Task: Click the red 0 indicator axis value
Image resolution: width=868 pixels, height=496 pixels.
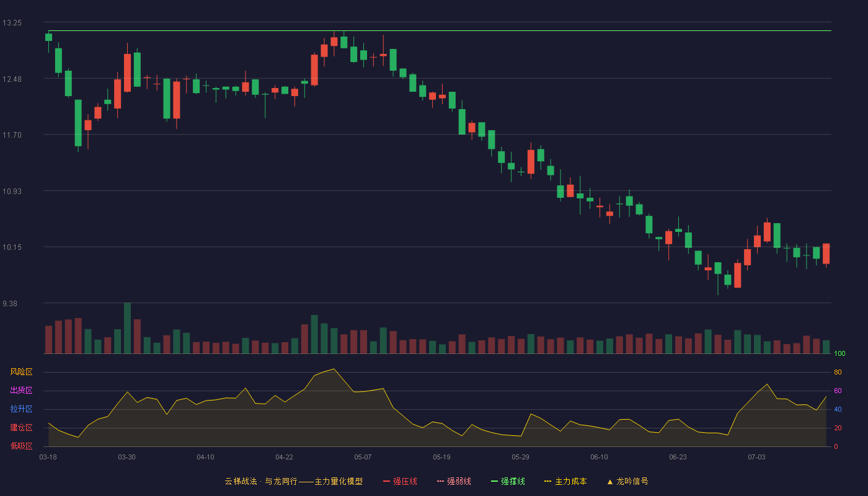Action: [x=836, y=446]
